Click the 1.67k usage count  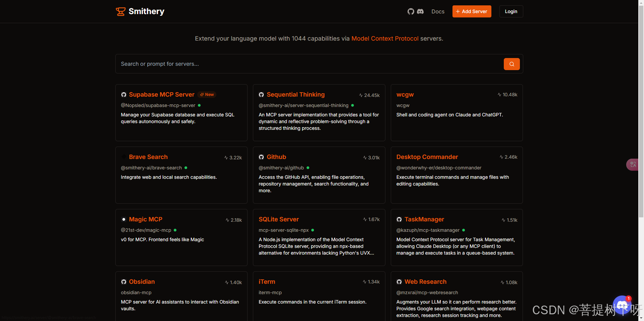[x=374, y=219]
